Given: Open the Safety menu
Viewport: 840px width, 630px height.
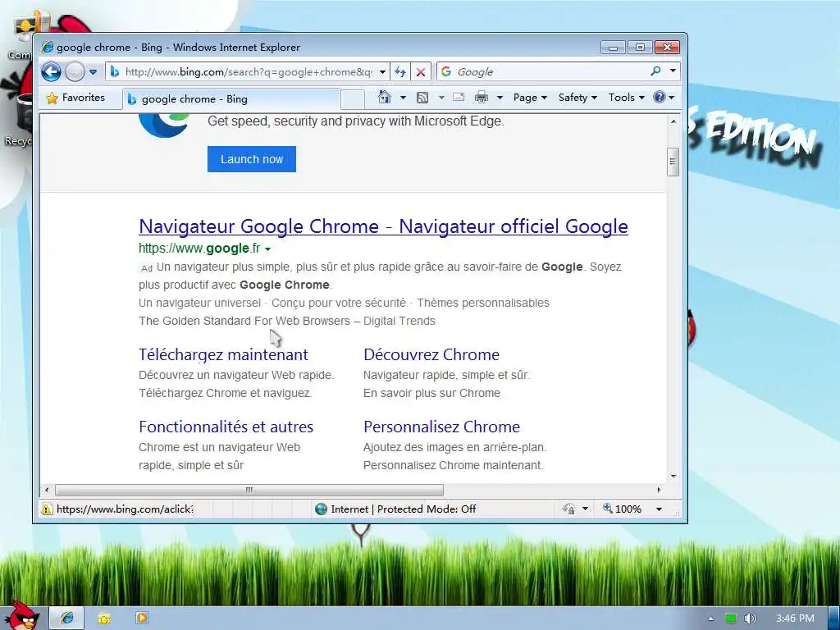Looking at the screenshot, I should pos(577,98).
